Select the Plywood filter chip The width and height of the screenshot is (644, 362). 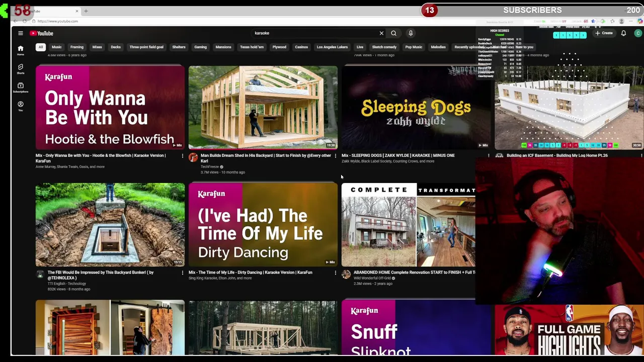point(279,47)
